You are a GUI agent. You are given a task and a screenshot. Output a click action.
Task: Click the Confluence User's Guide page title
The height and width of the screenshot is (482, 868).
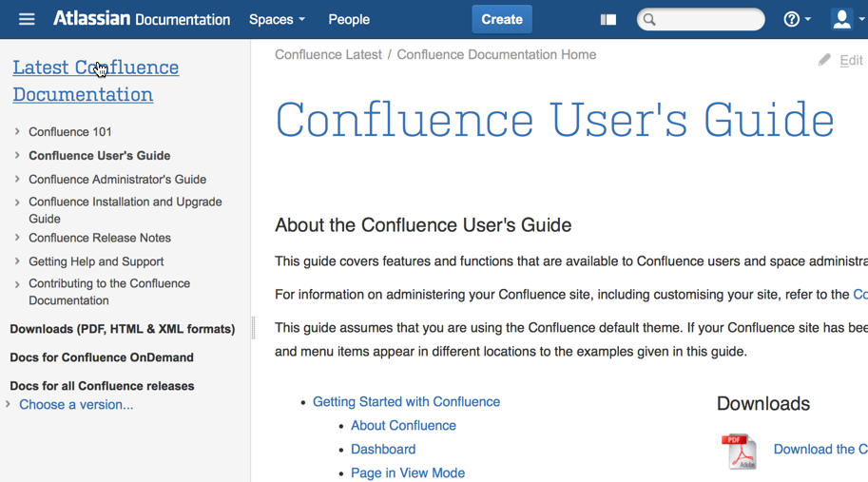click(x=554, y=120)
